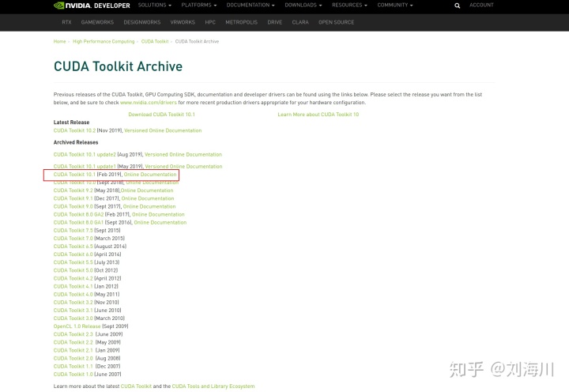The image size is (569, 392).
Task: Click Download CUDA Toolkit 10.1 link
Action: (x=161, y=115)
